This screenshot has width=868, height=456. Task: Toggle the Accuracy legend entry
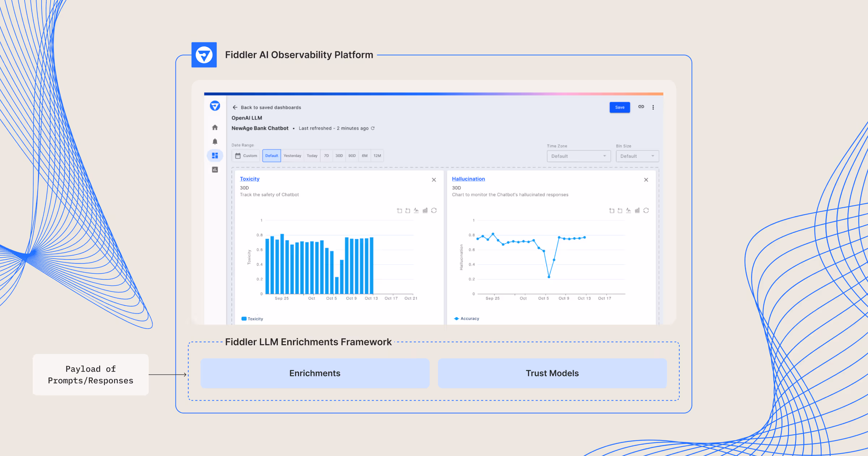click(467, 318)
